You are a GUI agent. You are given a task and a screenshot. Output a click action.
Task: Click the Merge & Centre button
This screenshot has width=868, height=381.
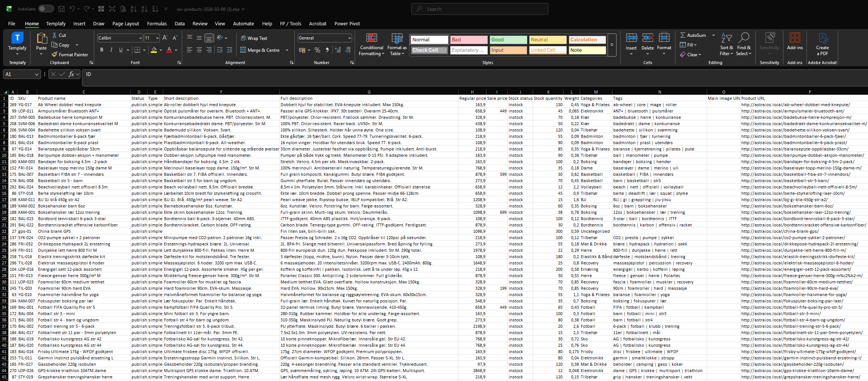(x=260, y=50)
